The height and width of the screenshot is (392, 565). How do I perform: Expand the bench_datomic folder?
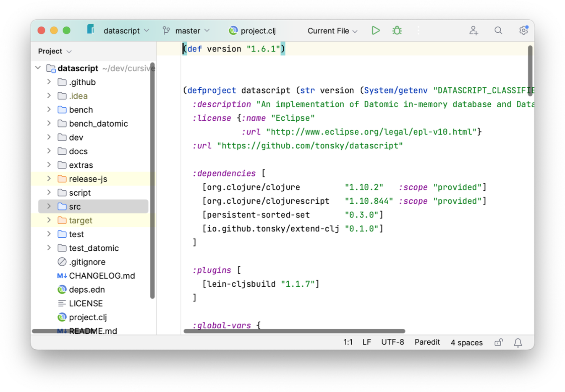[49, 123]
